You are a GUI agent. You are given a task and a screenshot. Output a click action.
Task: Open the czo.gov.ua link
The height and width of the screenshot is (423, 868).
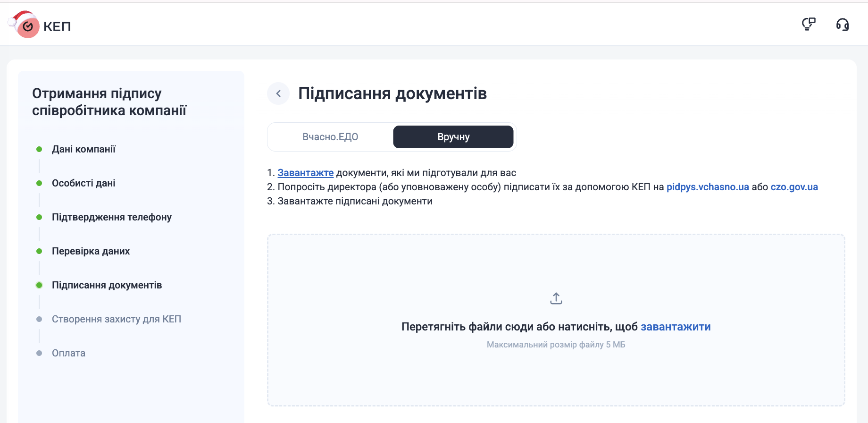[794, 187]
